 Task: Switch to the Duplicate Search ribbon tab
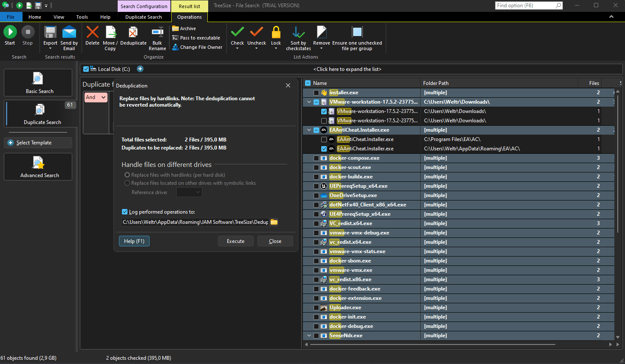coord(144,17)
